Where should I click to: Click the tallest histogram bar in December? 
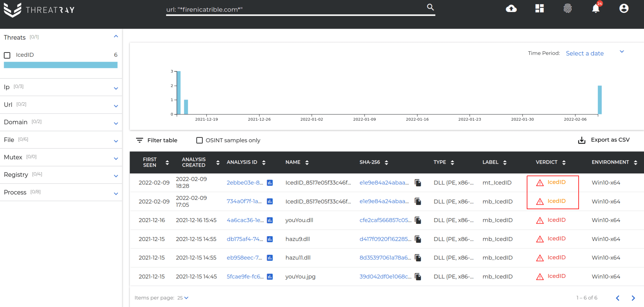(179, 93)
